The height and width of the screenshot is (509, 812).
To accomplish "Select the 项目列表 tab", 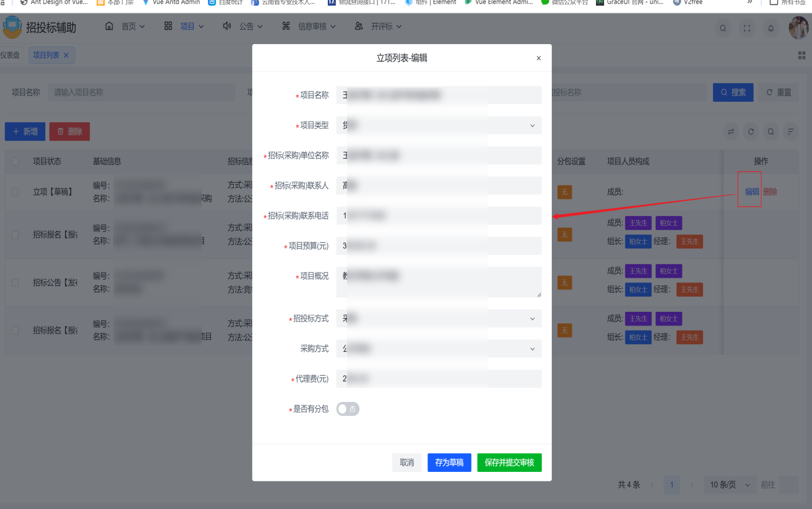I will (x=47, y=55).
